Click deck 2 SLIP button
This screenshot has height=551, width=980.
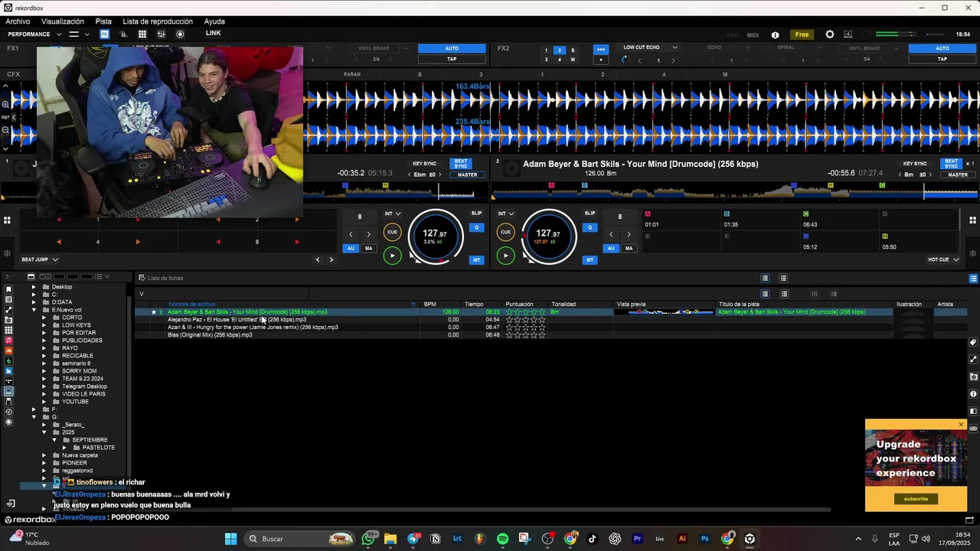click(590, 214)
